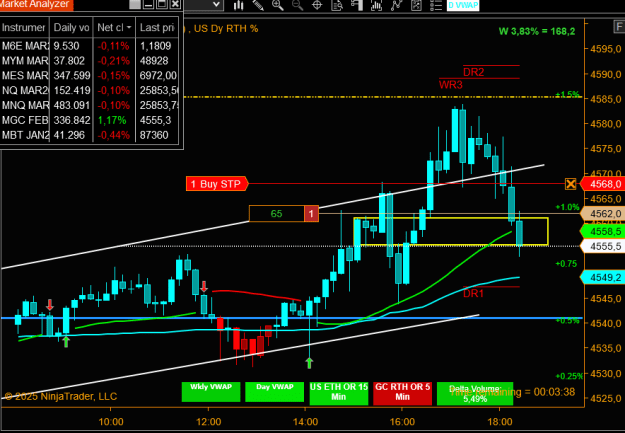Image resolution: width=625 pixels, height=433 pixels.
Task: Click the 1,17% net change cell
Action: coord(112,120)
